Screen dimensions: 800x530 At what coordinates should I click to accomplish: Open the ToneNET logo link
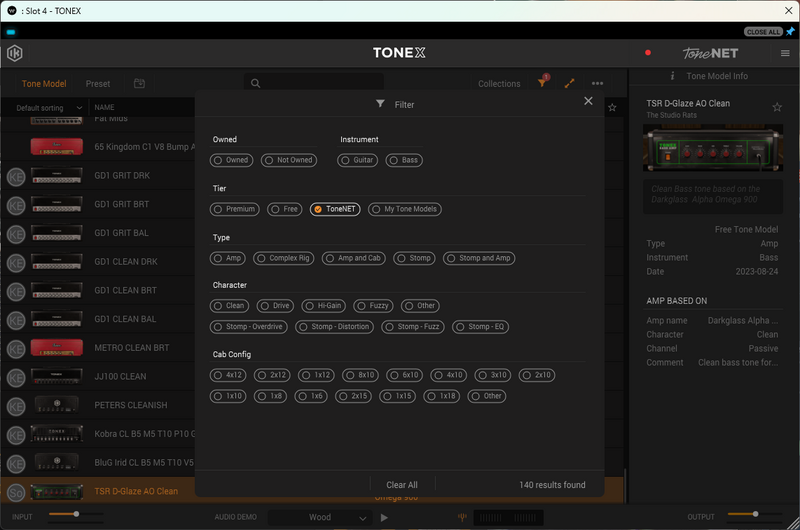[710, 53]
